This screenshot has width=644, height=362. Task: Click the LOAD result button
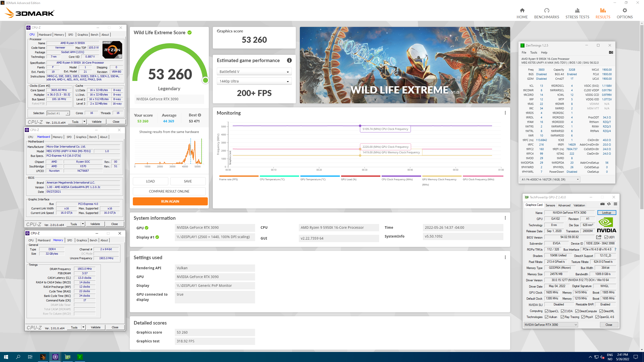150,181
